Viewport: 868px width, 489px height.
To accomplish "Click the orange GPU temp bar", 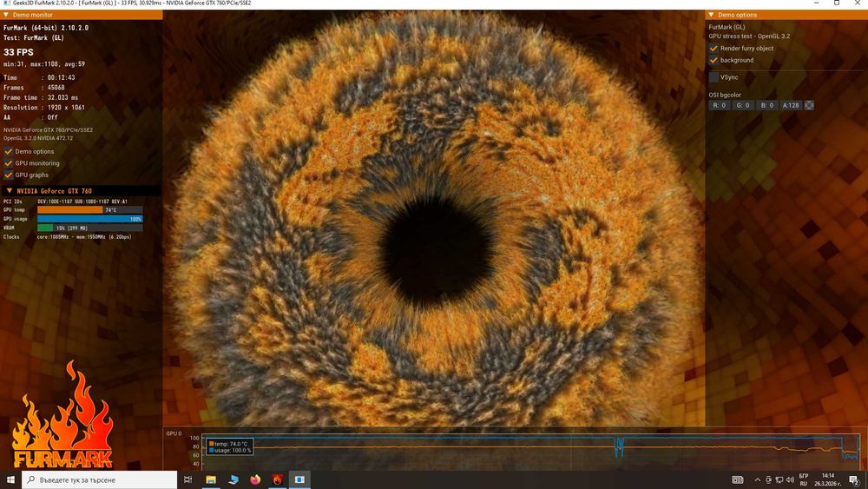I will click(69, 210).
